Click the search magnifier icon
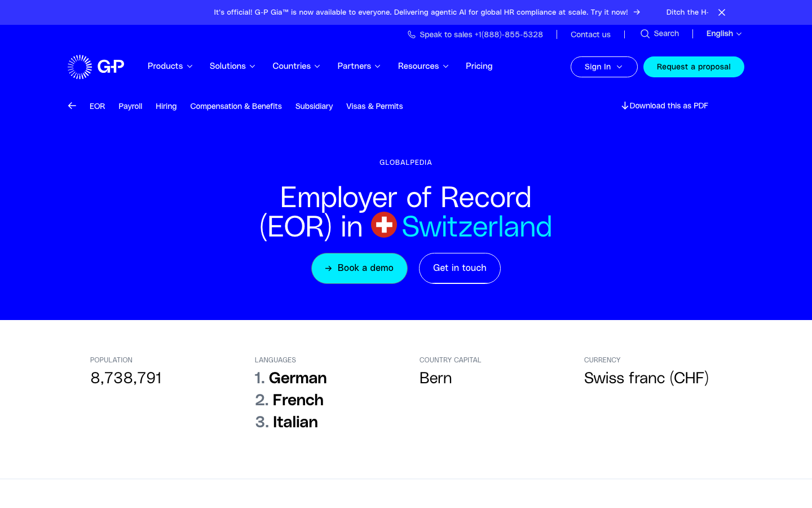 pos(645,34)
